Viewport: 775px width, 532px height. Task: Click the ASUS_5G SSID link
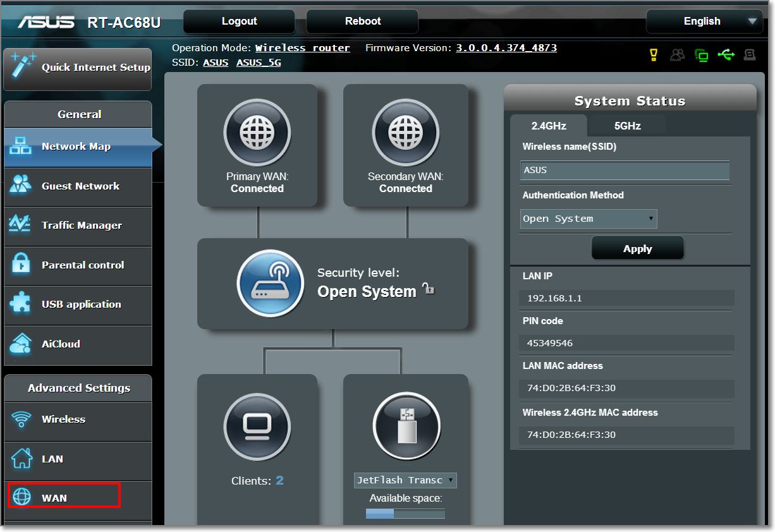point(259,63)
